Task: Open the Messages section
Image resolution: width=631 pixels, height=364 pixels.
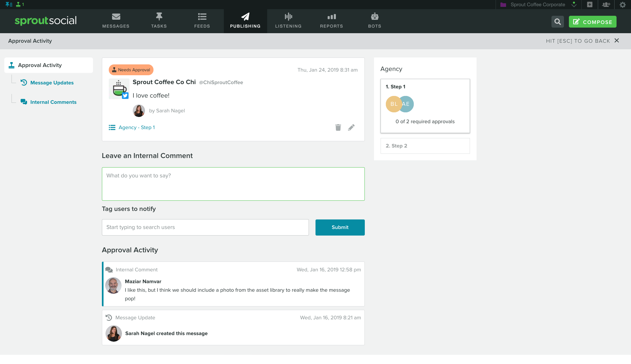Action: point(116,21)
